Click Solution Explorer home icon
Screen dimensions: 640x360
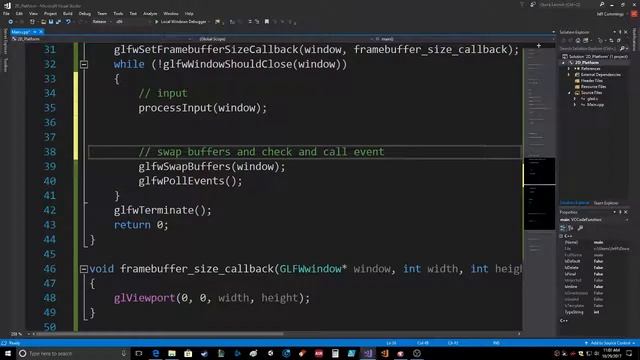(x=578, y=41)
